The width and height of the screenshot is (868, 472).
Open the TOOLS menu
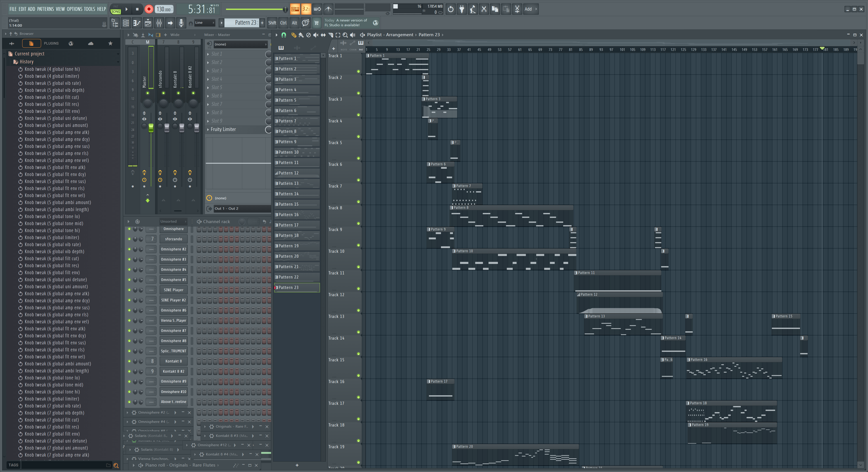pyautogui.click(x=89, y=9)
